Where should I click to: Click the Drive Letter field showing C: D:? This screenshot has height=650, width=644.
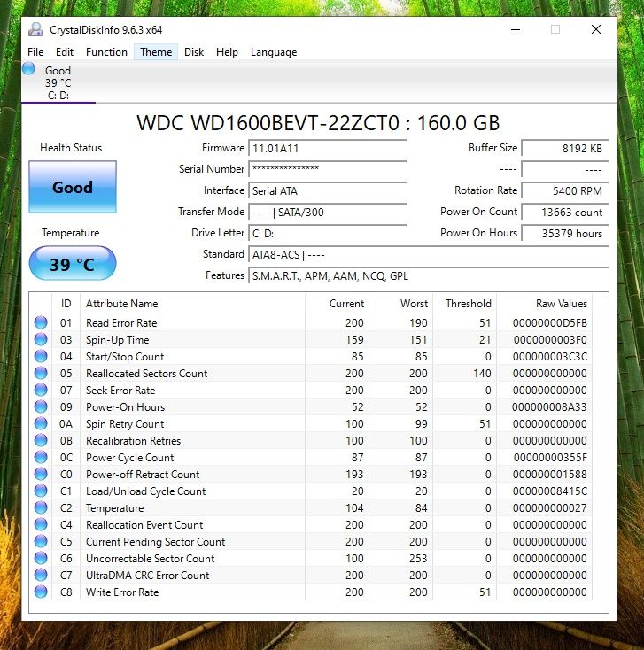(327, 234)
